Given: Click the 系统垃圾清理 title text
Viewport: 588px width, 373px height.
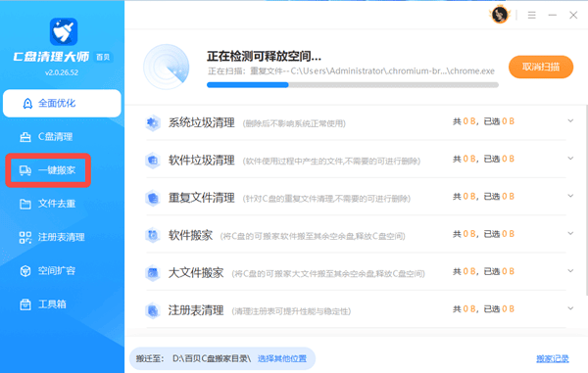Looking at the screenshot, I should click(201, 122).
